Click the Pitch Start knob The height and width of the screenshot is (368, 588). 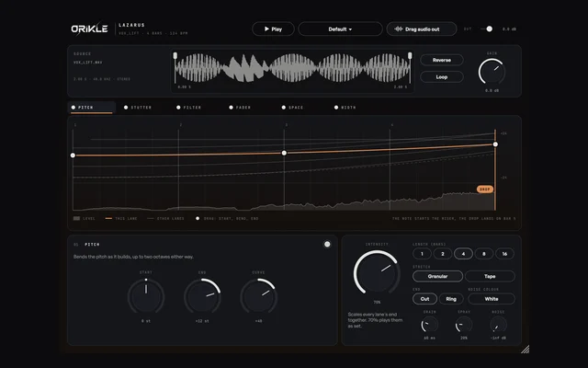point(146,296)
